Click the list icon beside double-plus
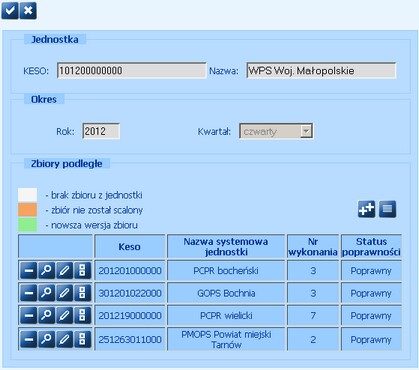Screen dimensions: 419x370 pyautogui.click(x=387, y=209)
